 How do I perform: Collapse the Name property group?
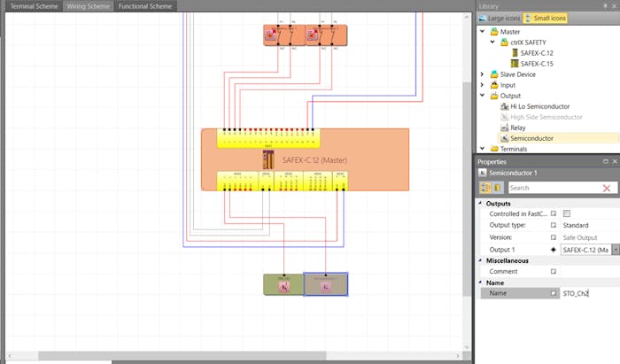click(x=480, y=283)
